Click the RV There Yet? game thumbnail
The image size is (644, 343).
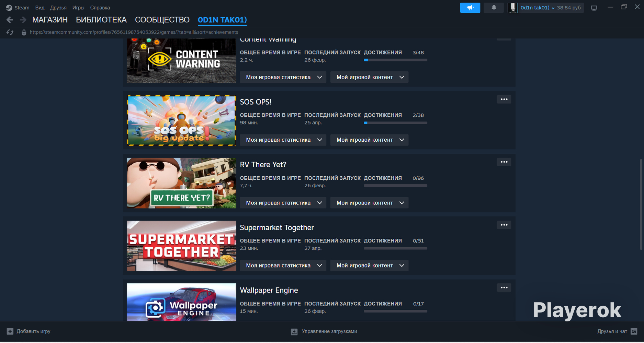click(181, 183)
